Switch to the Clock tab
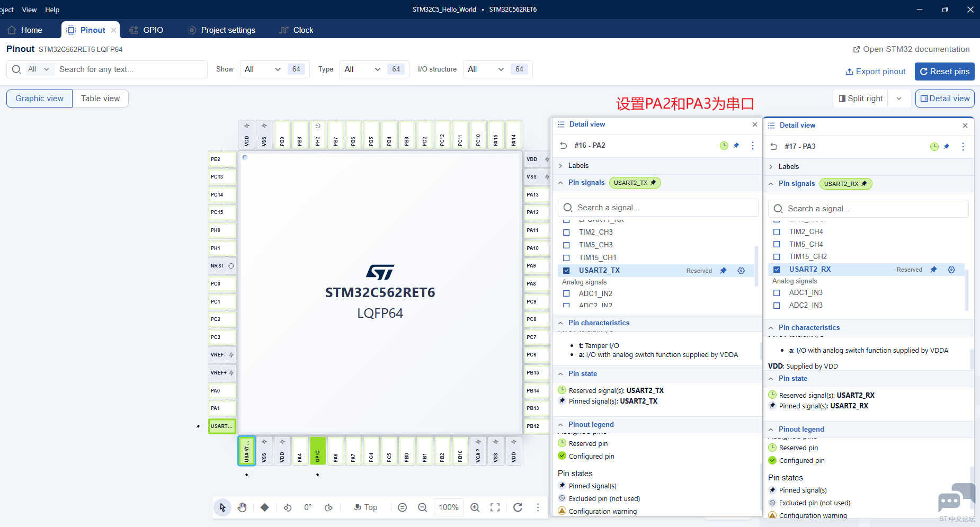980x527 pixels. (x=297, y=30)
